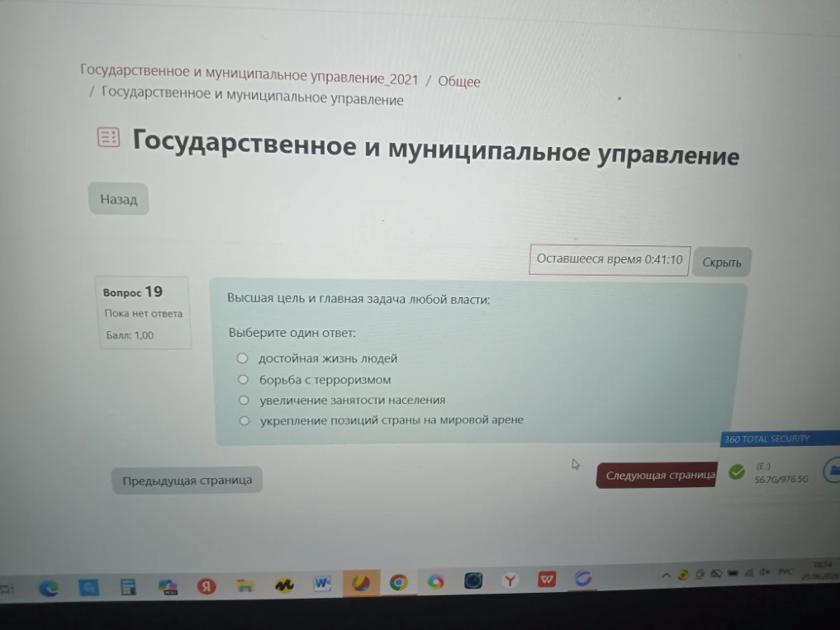
Task: Click the 360 Total Security green check
Action: [x=737, y=472]
